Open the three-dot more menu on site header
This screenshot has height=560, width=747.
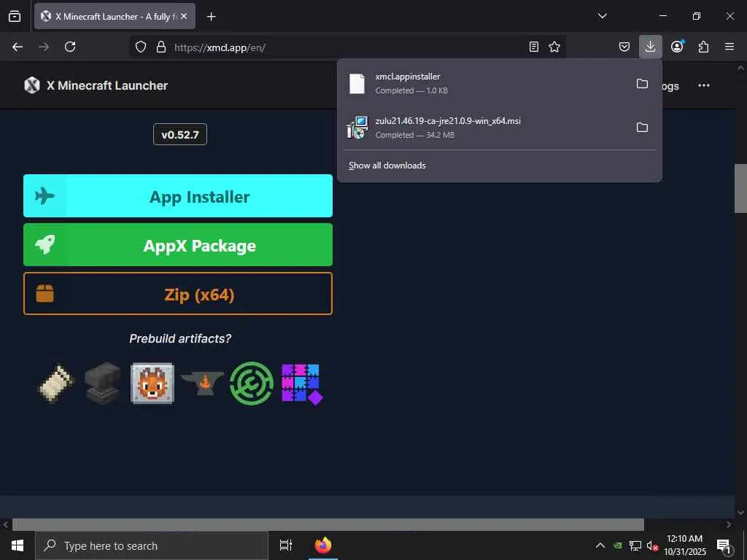pyautogui.click(x=704, y=86)
